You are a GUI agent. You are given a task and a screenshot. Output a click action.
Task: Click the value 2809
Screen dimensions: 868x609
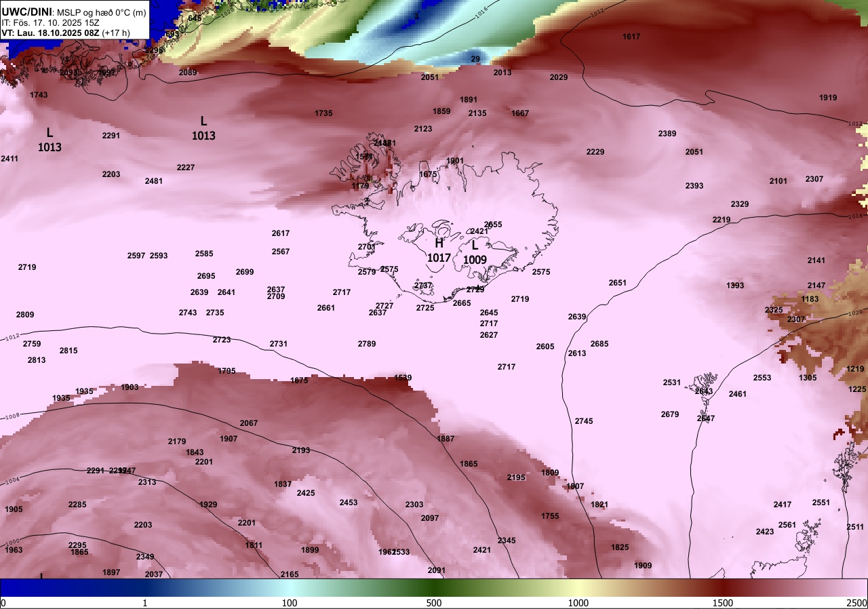[x=25, y=315]
